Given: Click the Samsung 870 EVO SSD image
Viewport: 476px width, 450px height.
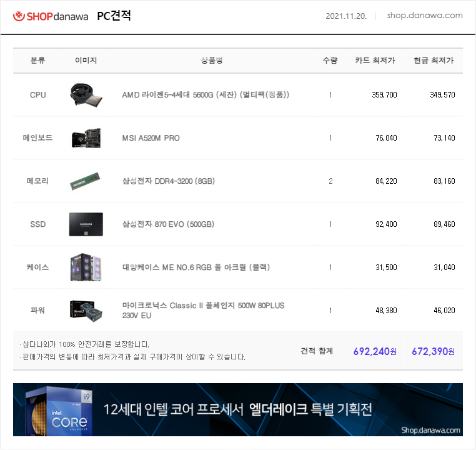Looking at the screenshot, I should tap(86, 224).
